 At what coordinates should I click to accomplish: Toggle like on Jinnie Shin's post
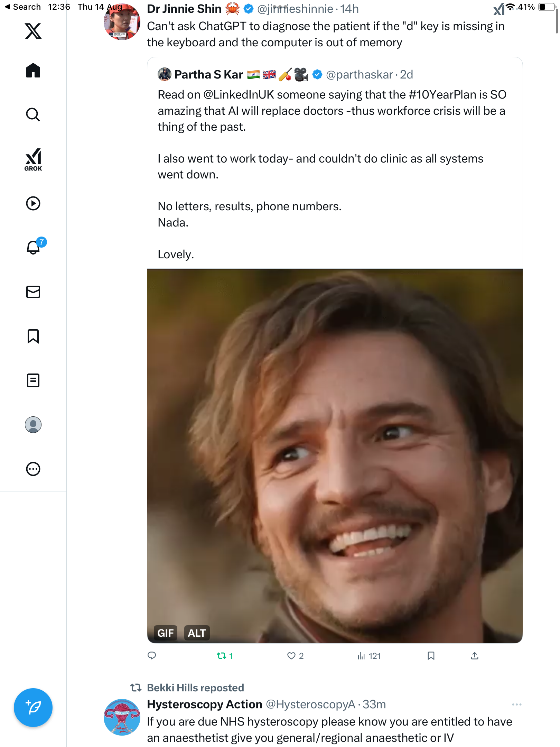click(x=291, y=656)
